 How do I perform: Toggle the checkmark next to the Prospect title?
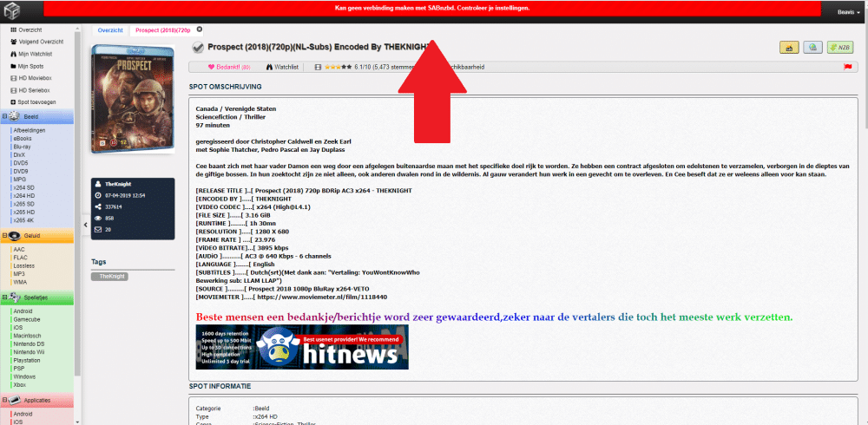coord(198,48)
